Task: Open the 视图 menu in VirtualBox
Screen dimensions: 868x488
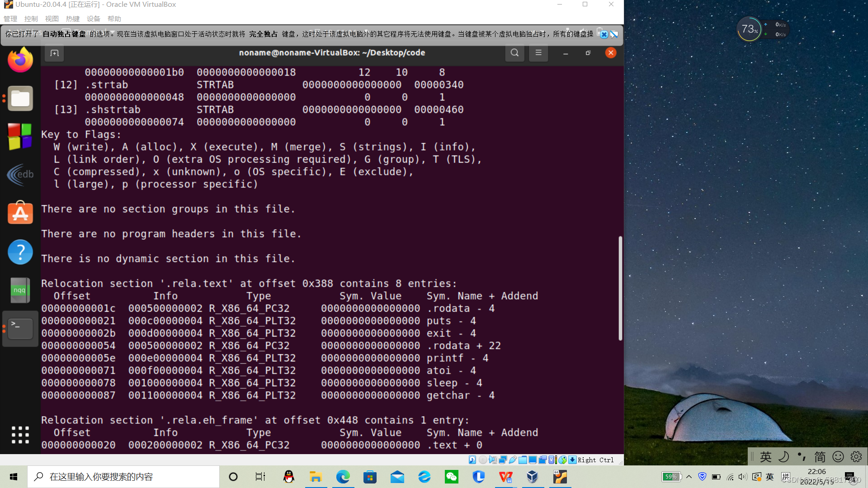Action: click(x=52, y=19)
